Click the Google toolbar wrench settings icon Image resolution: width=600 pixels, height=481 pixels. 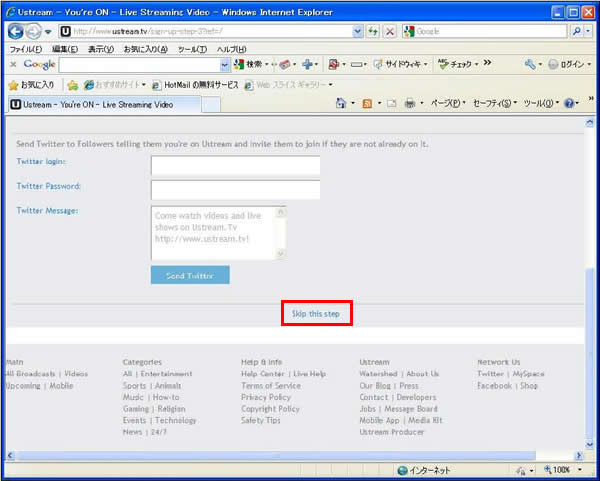530,64
